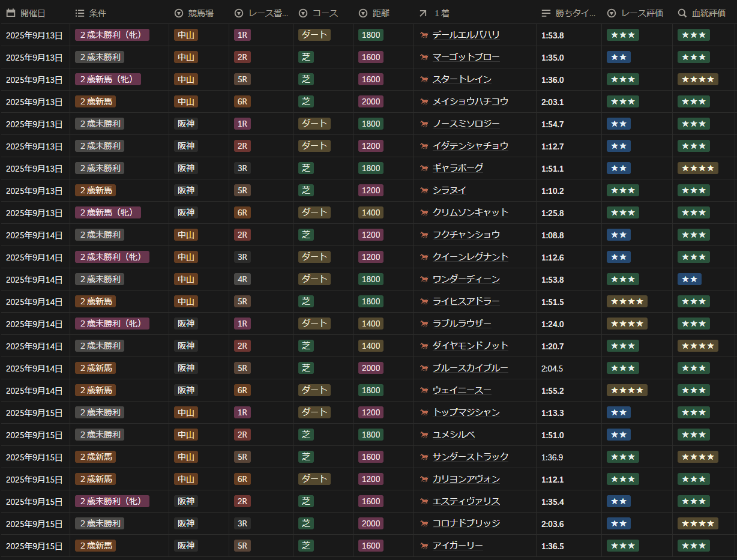Open the ユメシルベ page link
737x560 pixels.
(x=453, y=435)
